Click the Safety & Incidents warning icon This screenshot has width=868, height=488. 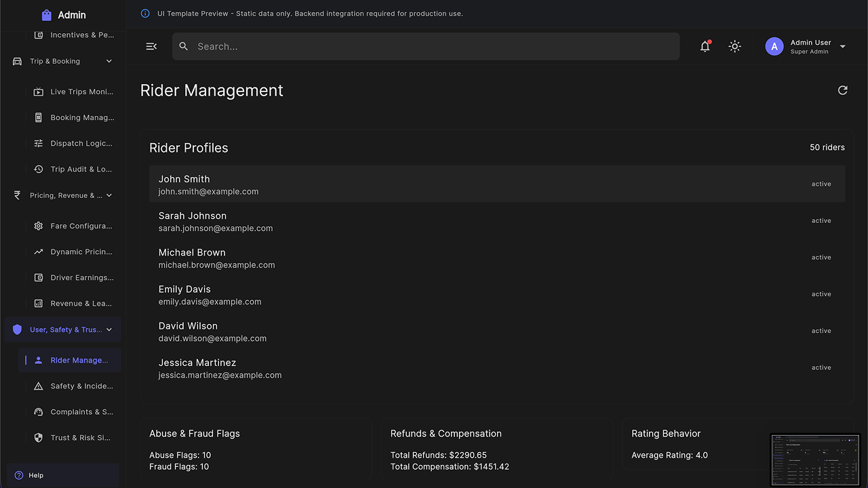[x=38, y=386]
